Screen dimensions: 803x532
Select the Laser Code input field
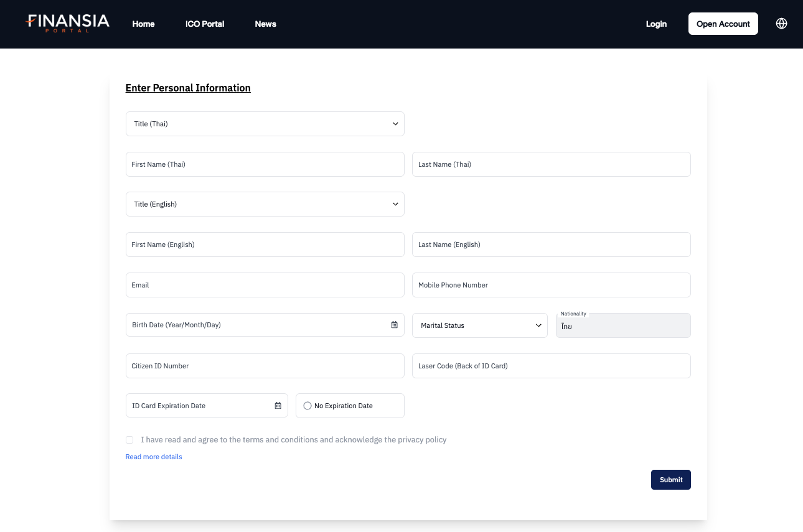coord(551,366)
